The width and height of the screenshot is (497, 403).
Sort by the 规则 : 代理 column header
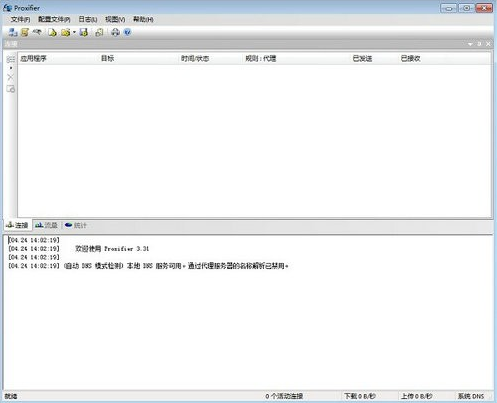click(261, 59)
